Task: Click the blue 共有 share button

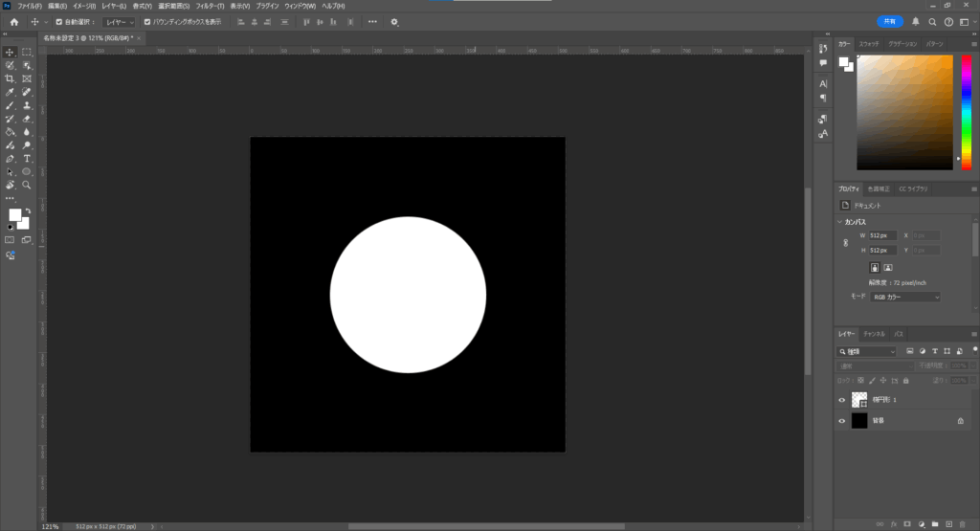Action: point(889,21)
